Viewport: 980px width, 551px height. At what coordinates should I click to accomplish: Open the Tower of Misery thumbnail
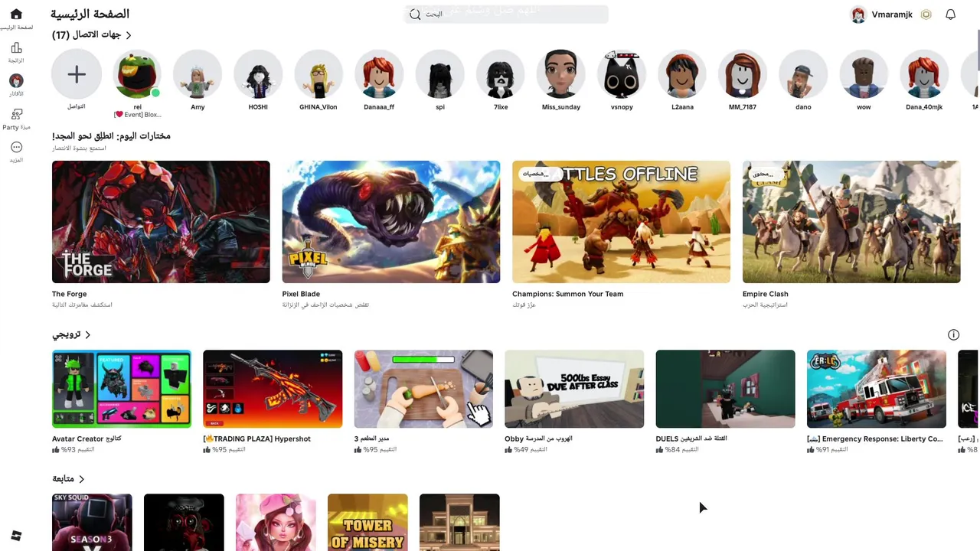coord(367,522)
